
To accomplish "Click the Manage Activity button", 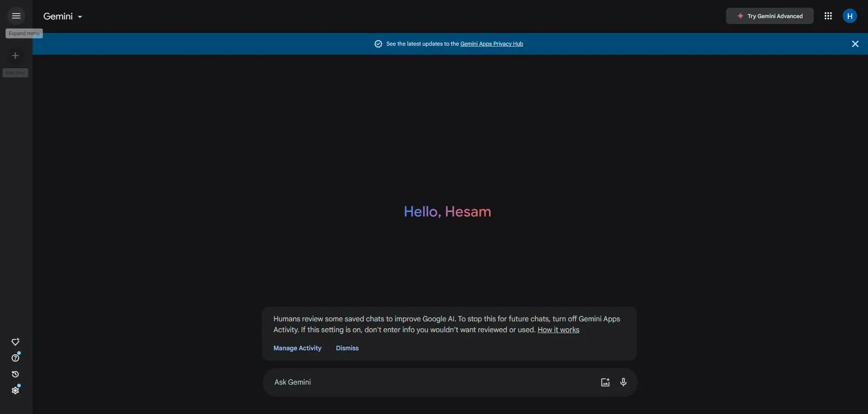I will (297, 348).
